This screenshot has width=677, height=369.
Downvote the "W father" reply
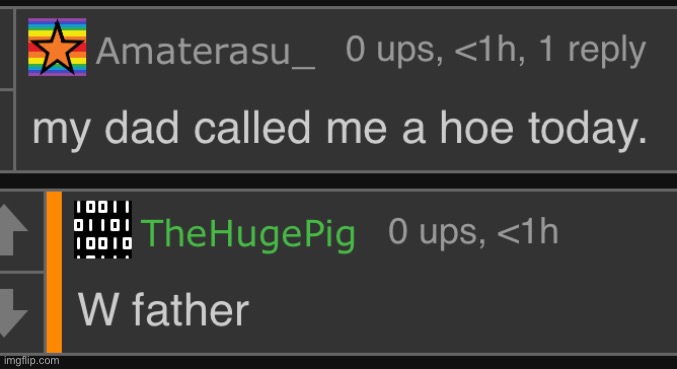tap(13, 312)
